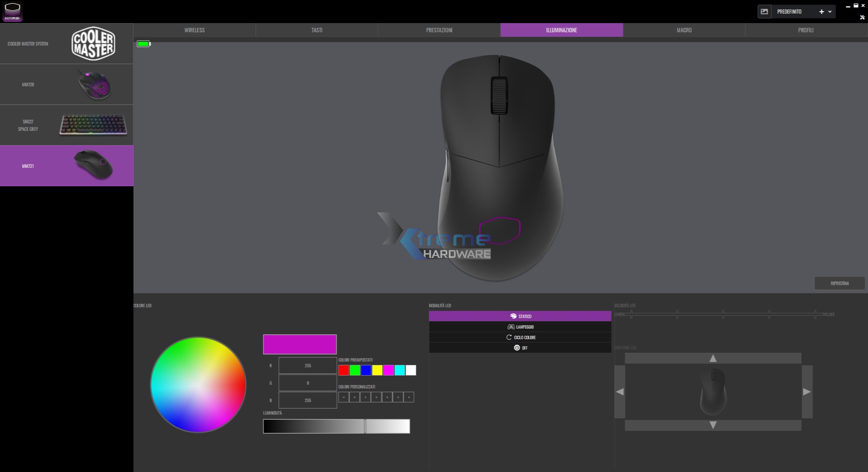868x472 pixels.
Task: Select the MM720 mouse in the sidebar
Action: (67, 84)
